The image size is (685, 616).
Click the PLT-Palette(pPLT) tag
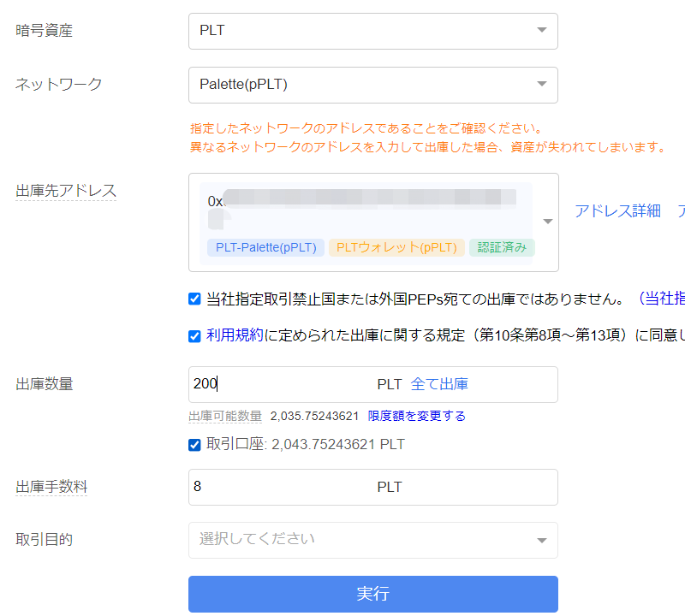pos(266,247)
